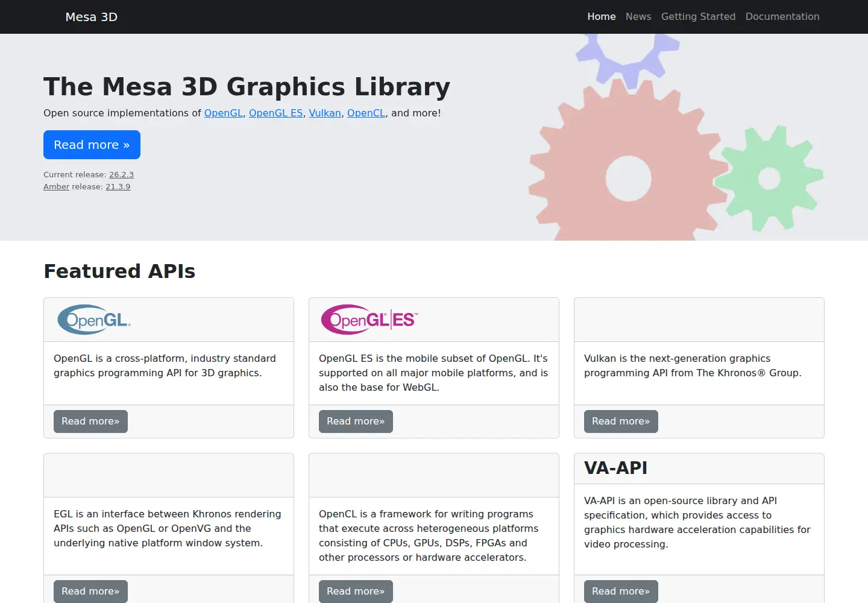The height and width of the screenshot is (603, 868).
Task: Read more on the OpenCL card
Action: pos(356,592)
